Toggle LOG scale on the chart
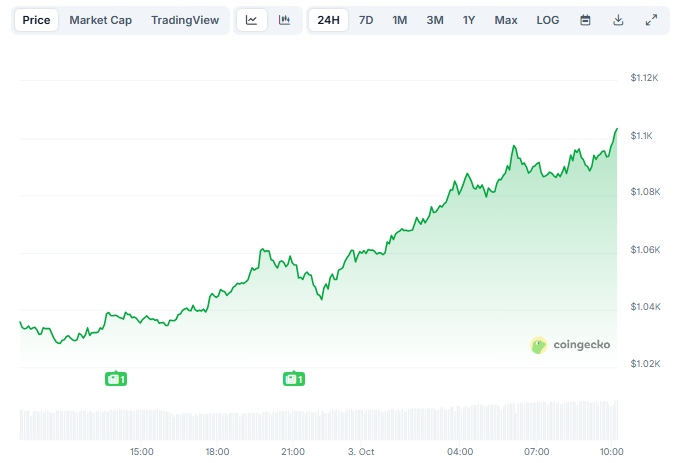The image size is (678, 463). [x=548, y=20]
